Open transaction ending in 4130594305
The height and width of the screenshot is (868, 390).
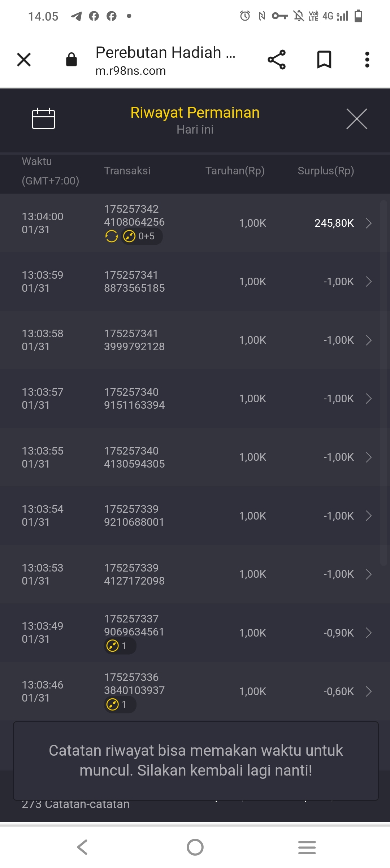click(x=368, y=457)
